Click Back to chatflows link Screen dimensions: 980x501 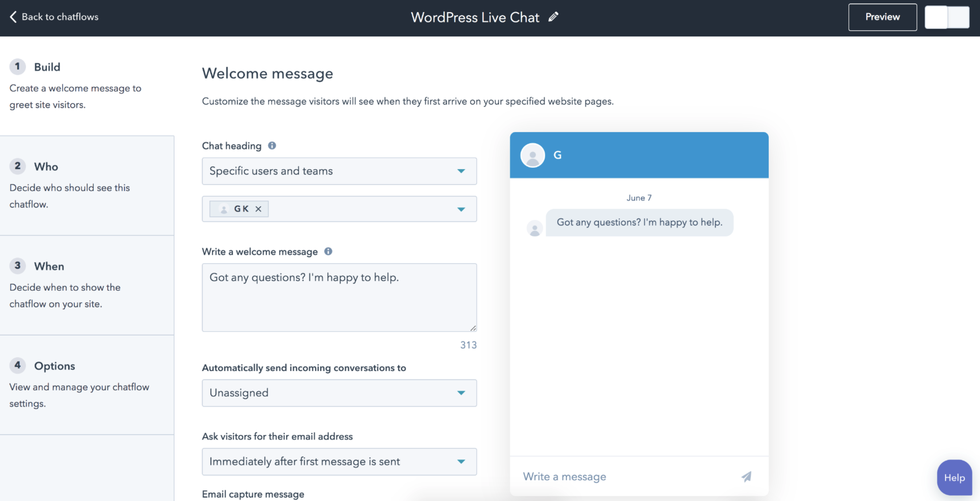coord(60,17)
